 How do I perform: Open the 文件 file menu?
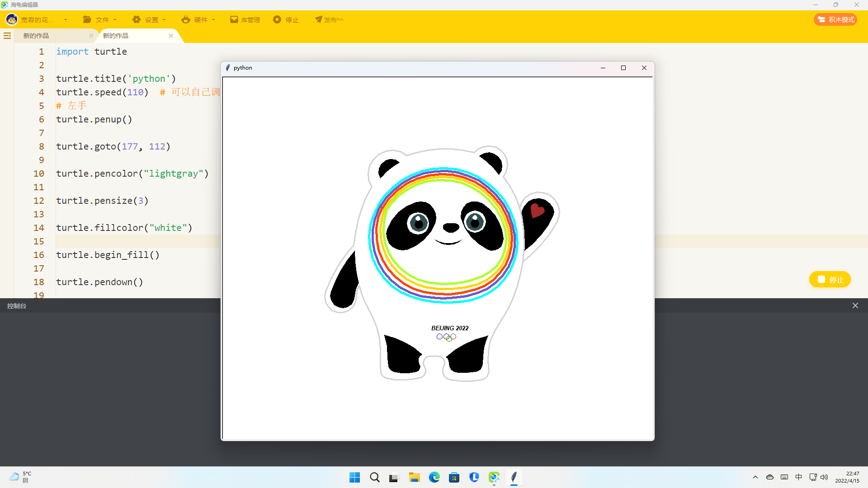[99, 20]
